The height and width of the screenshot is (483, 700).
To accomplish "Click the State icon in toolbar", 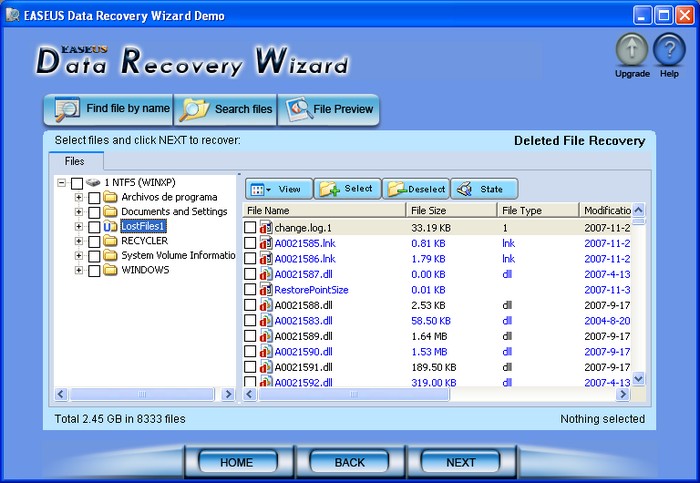I will [x=465, y=189].
